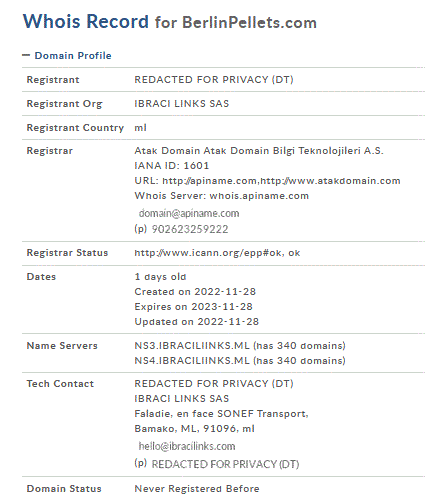Click the Domain Profile heading text
This screenshot has width=425, height=501.
[x=73, y=55]
